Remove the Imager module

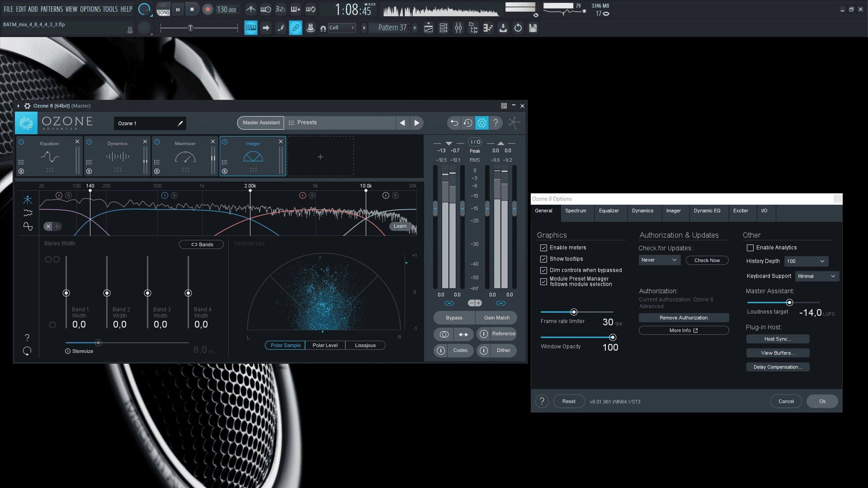tap(281, 141)
